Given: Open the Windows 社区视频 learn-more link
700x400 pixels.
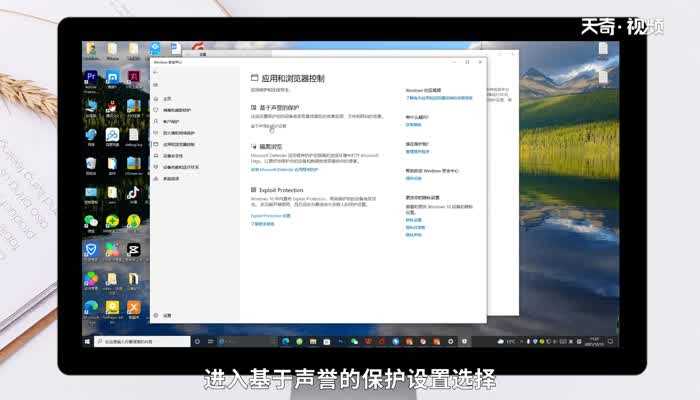Looking at the screenshot, I should [439, 98].
